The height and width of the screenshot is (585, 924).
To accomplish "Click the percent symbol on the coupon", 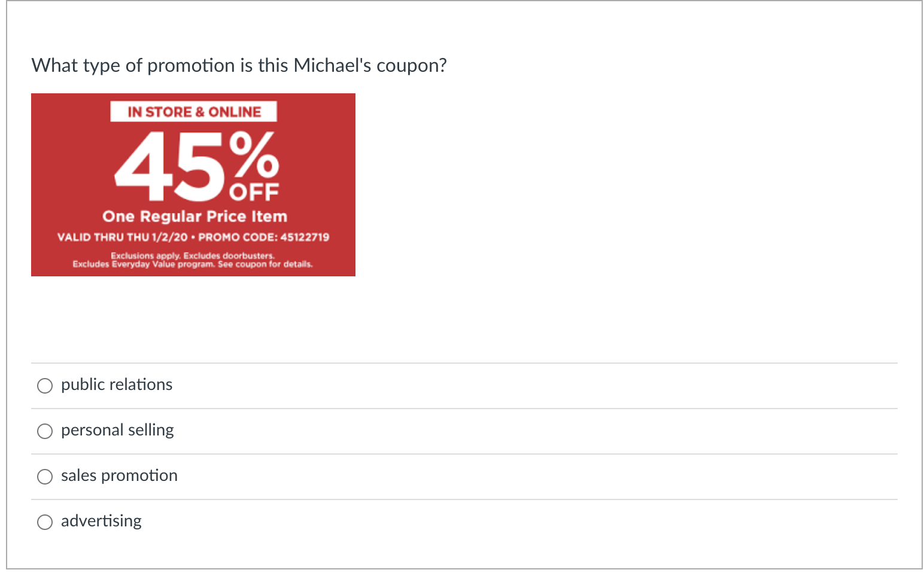I will click(255, 156).
